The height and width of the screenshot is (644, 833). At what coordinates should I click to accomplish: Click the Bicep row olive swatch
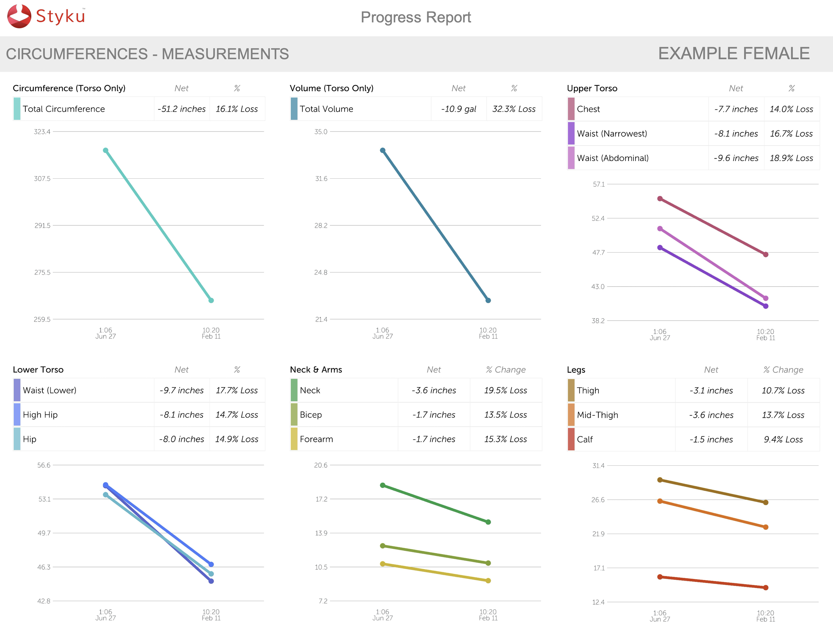294,414
